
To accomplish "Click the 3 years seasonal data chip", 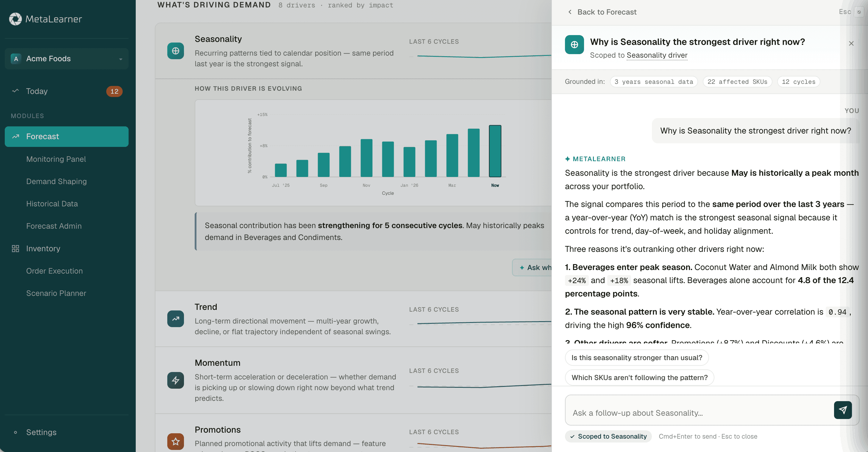I will [654, 82].
